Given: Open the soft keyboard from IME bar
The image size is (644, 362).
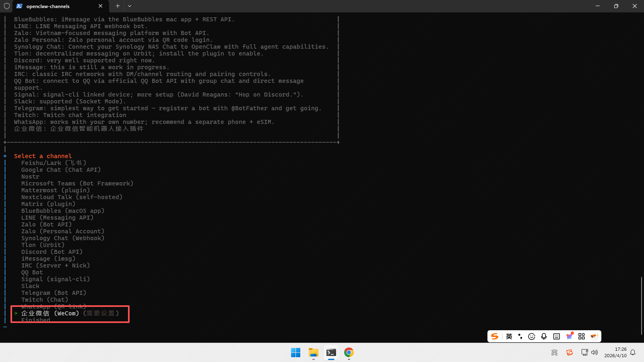Looking at the screenshot, I should click(x=557, y=336).
